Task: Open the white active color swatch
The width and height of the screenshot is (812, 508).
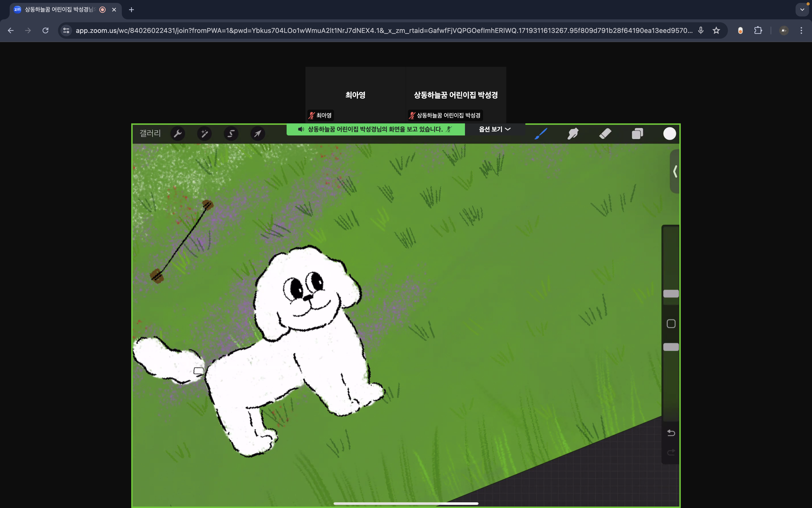Action: coord(669,134)
